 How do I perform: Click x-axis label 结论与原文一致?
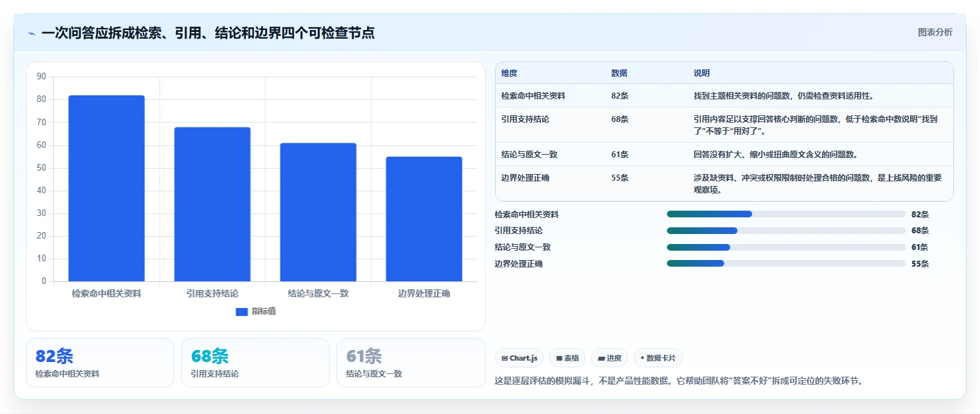click(x=318, y=293)
